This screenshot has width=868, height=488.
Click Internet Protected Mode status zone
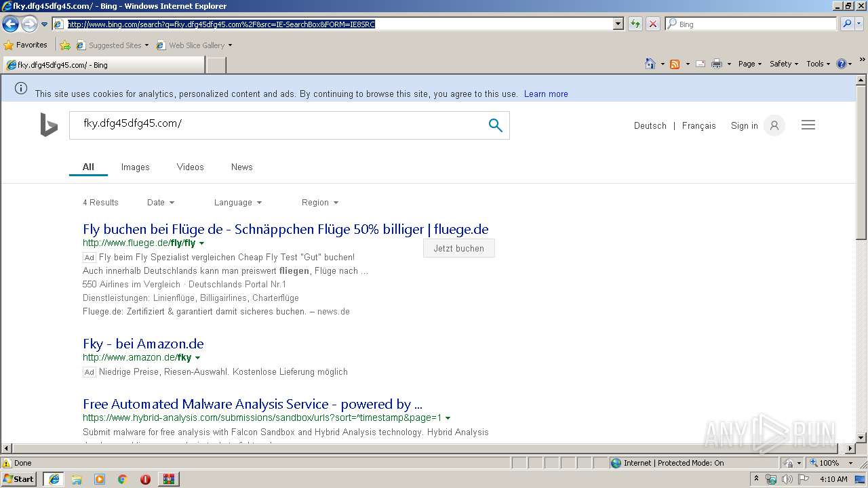pyautogui.click(x=694, y=463)
